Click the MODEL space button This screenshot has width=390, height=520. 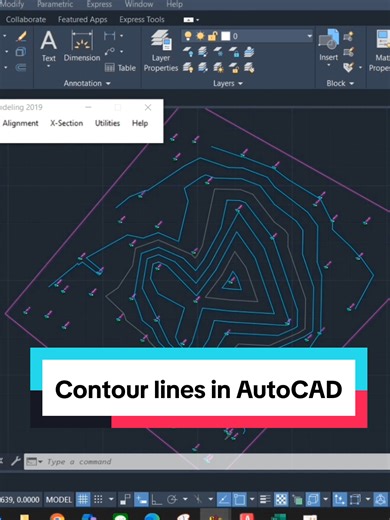[x=59, y=499]
